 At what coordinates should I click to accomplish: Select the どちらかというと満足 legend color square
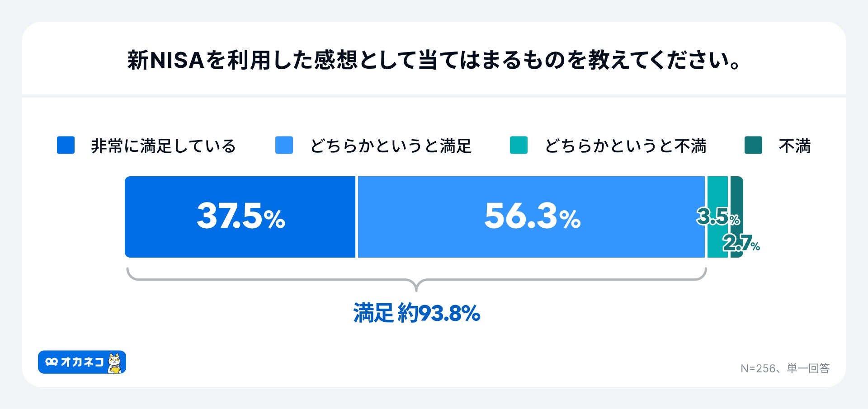[x=284, y=146]
